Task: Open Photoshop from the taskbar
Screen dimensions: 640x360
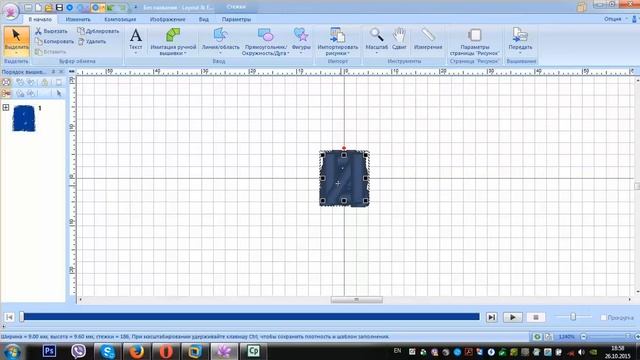Action: 49,351
